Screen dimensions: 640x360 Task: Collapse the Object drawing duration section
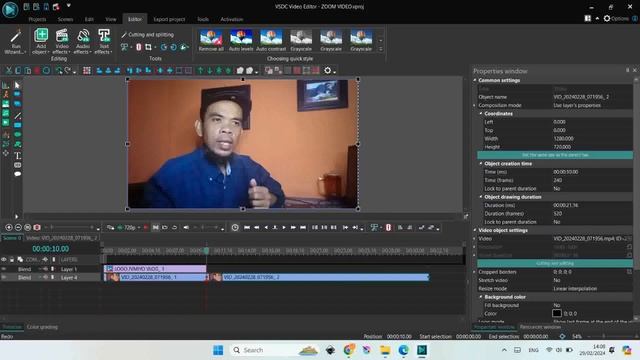coord(481,197)
